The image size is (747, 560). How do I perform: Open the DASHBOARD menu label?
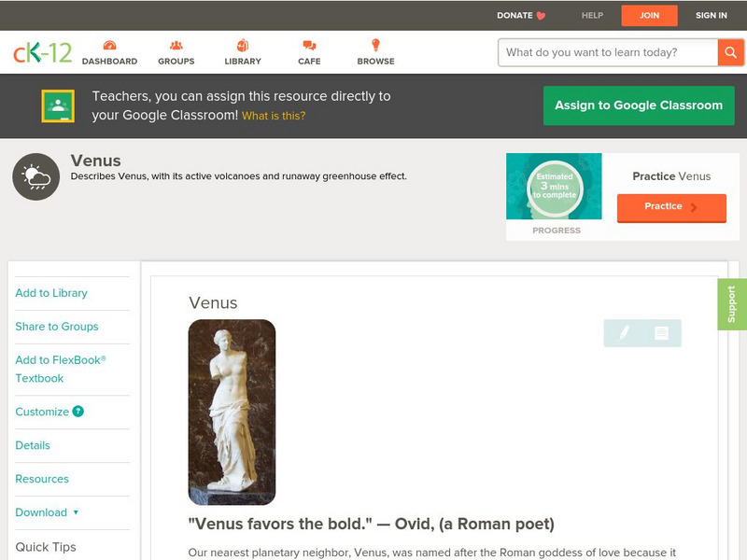(x=109, y=62)
